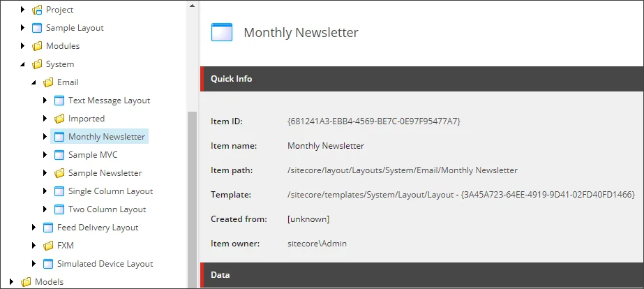The width and height of the screenshot is (644, 289).
Task: Select the Models tree item
Action: coord(50,281)
